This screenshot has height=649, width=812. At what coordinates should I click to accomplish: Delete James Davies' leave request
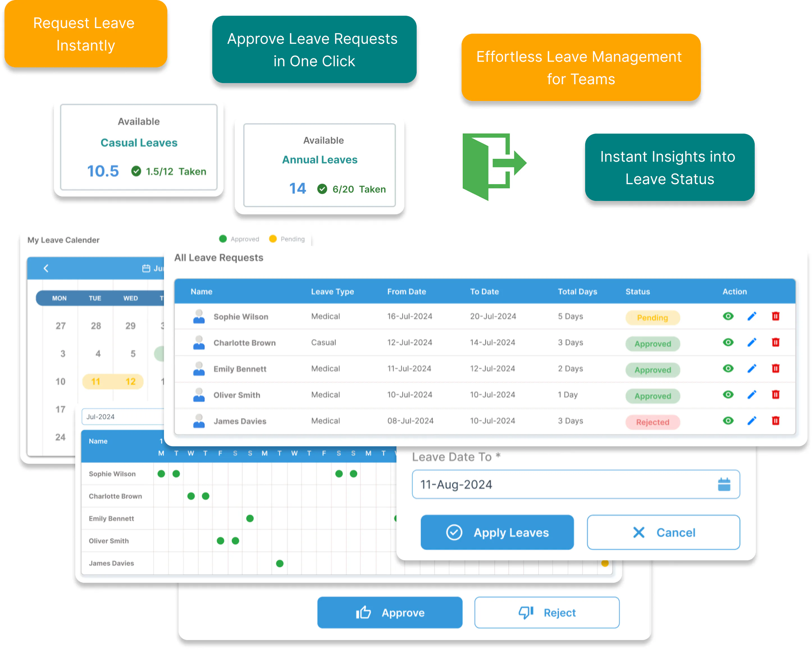775,421
